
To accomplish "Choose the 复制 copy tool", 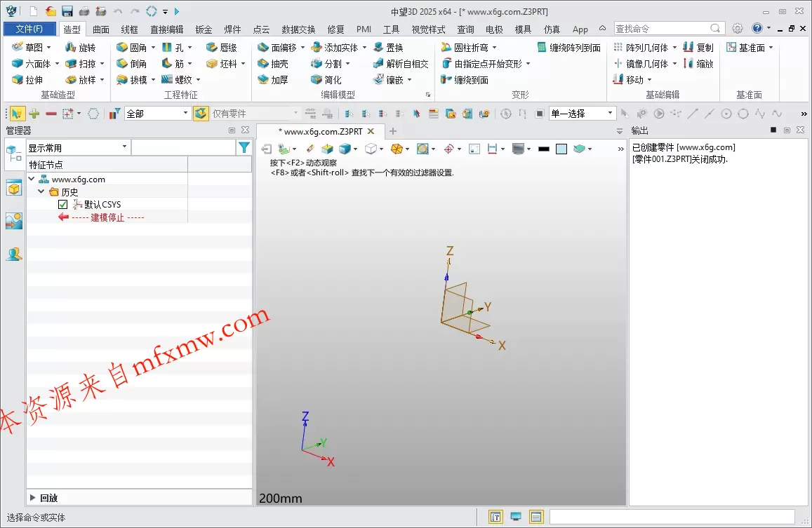I will pos(698,47).
